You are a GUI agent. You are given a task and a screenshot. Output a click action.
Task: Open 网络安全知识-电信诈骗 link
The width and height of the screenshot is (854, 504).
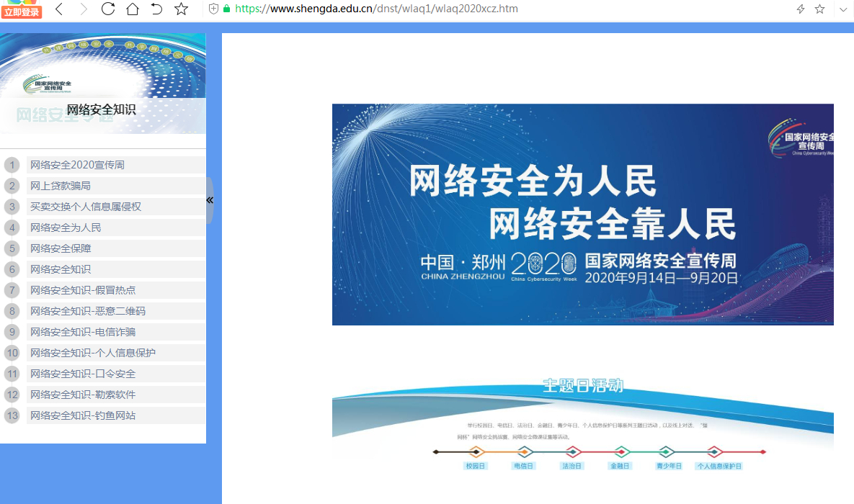point(83,332)
